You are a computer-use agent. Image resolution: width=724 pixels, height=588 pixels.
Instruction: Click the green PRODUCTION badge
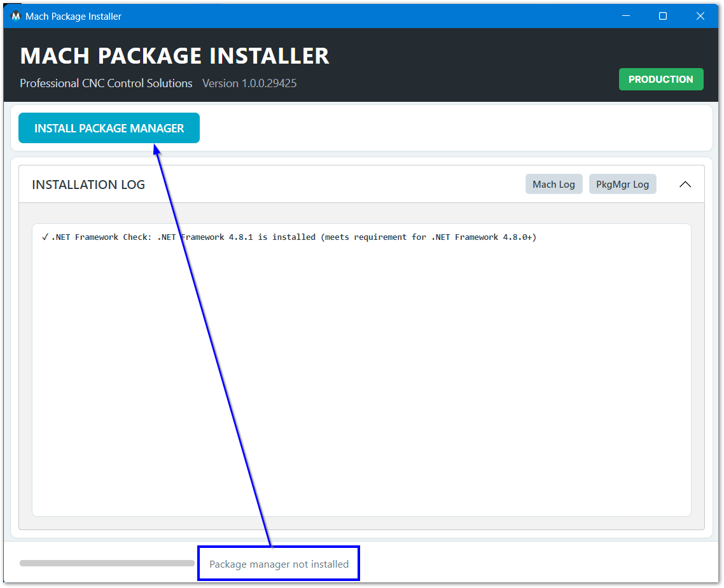(661, 80)
